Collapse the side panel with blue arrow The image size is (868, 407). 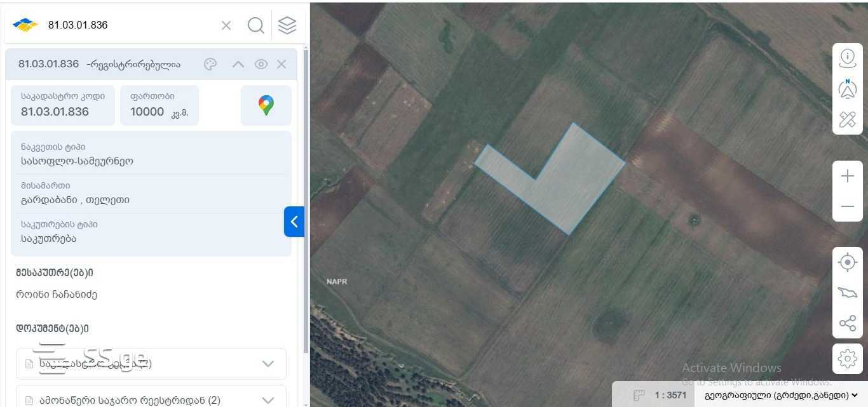pyautogui.click(x=294, y=222)
